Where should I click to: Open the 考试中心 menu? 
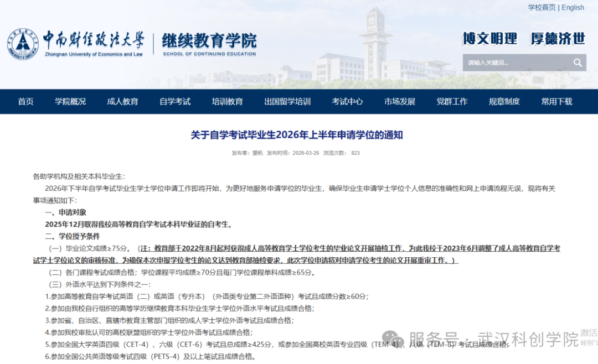click(347, 102)
